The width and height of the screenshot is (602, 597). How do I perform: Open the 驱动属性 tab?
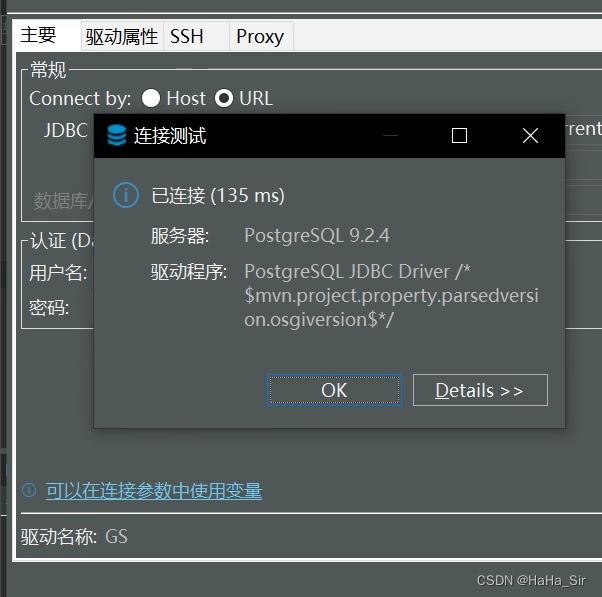coord(122,36)
